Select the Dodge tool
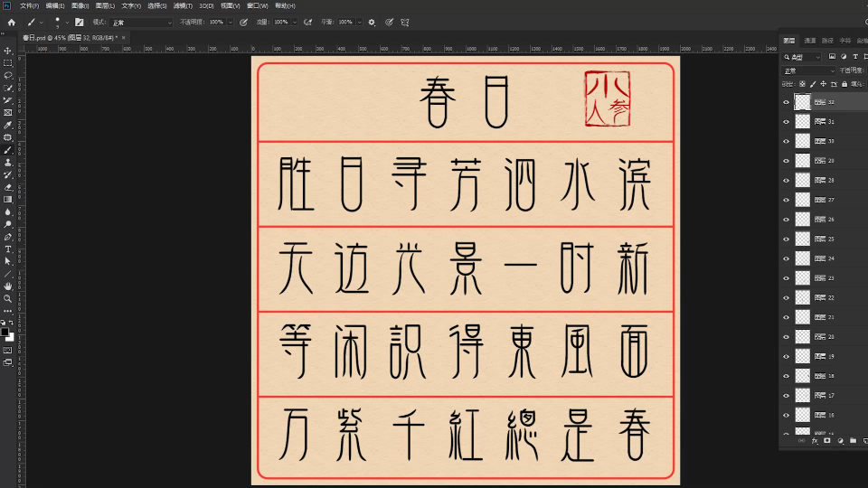868x488 pixels. click(8, 225)
